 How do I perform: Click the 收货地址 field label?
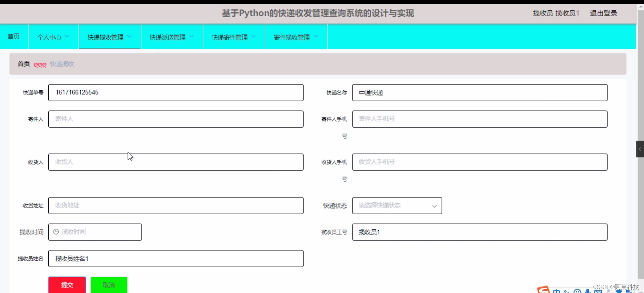(x=33, y=206)
